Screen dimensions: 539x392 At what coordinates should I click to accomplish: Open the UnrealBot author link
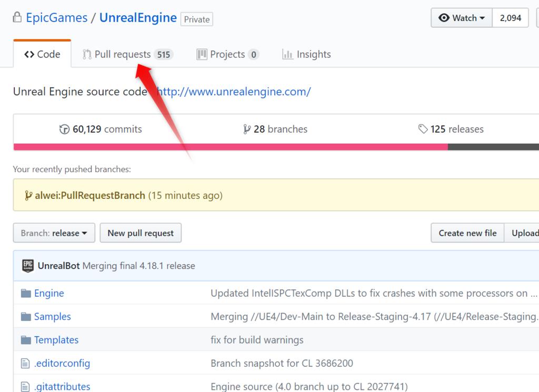(59, 266)
